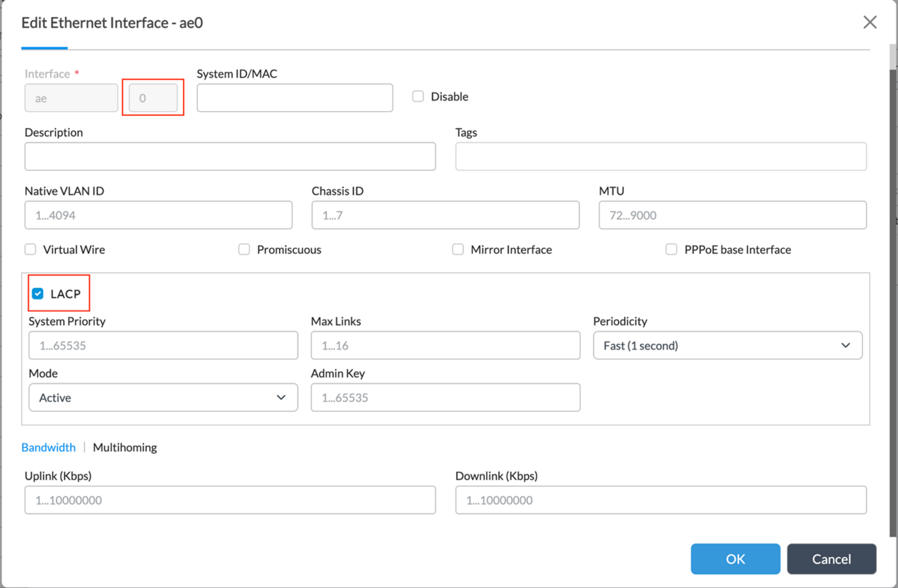This screenshot has height=588, width=898.
Task: Click the OK button
Action: coord(735,559)
